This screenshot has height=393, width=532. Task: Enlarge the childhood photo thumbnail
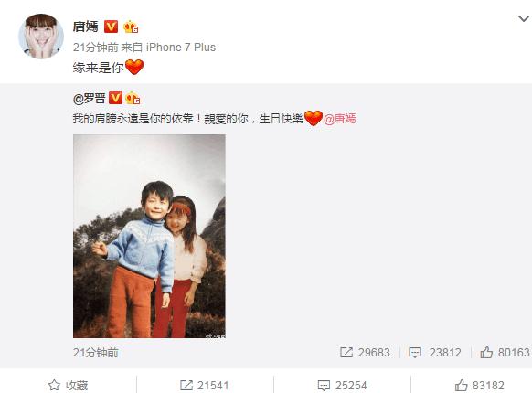pyautogui.click(x=149, y=236)
